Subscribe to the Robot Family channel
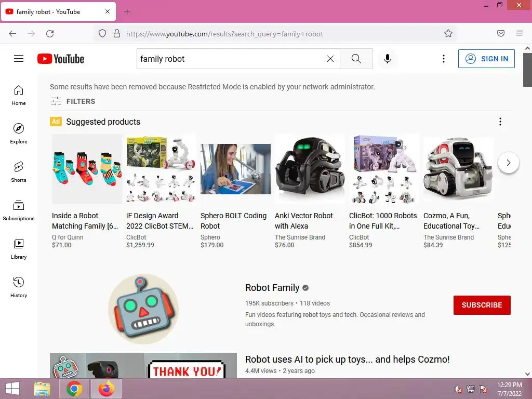This screenshot has height=399, width=532. pyautogui.click(x=482, y=305)
